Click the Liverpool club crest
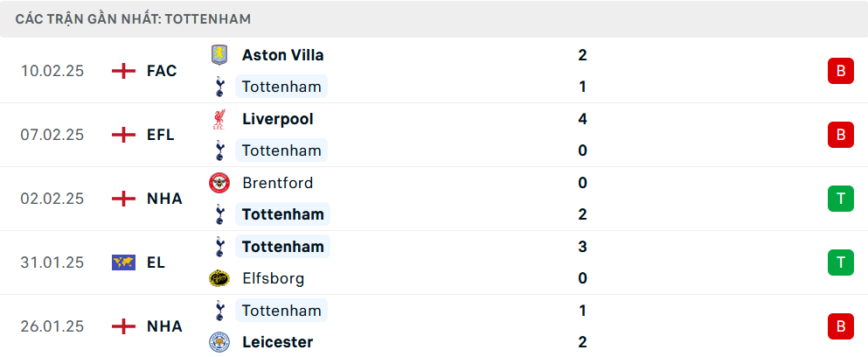This screenshot has height=357, width=868. click(219, 119)
